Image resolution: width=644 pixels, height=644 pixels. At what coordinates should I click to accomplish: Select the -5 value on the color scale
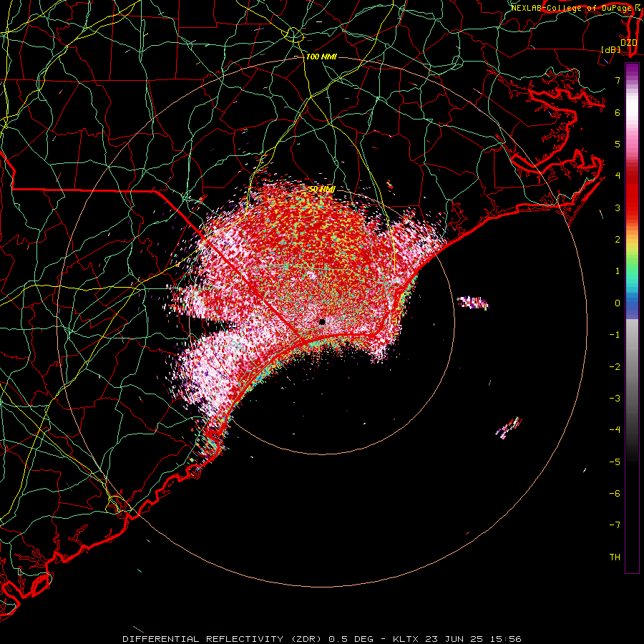(615, 462)
